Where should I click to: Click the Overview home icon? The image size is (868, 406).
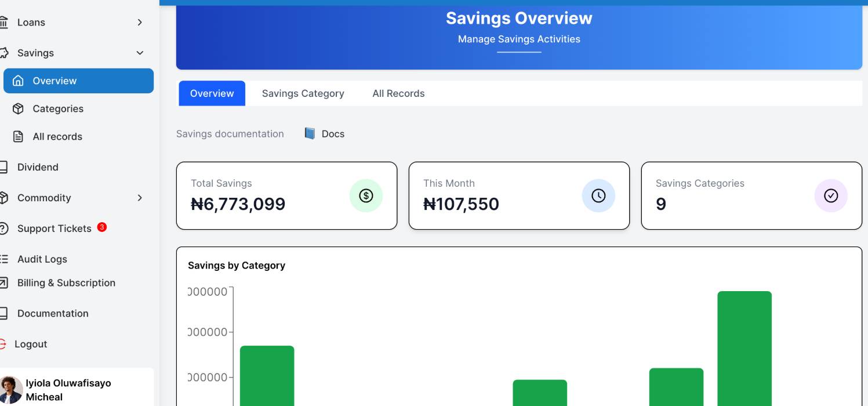pos(18,81)
